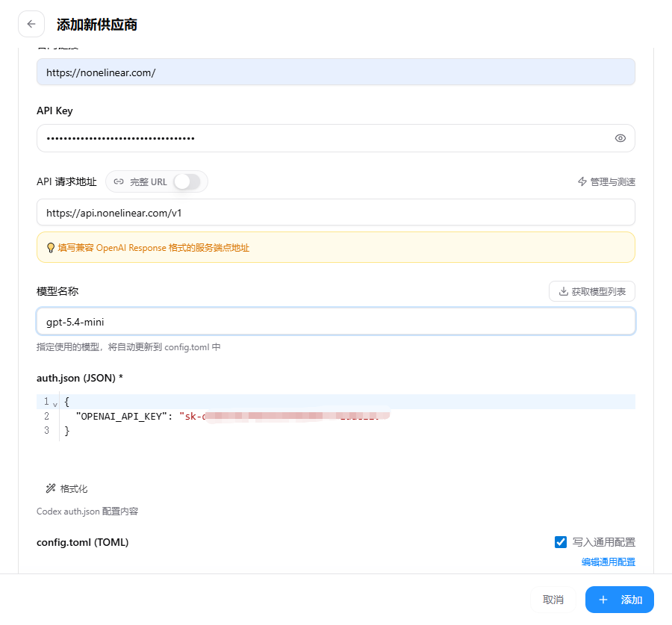Click the plus icon in 添加 button
672x625 pixels.
click(x=603, y=600)
